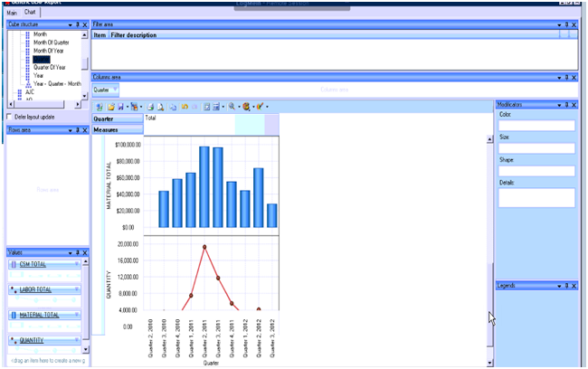This screenshot has width=588, height=369.
Task: Open Cube structure panel options arrow
Action: 71,25
